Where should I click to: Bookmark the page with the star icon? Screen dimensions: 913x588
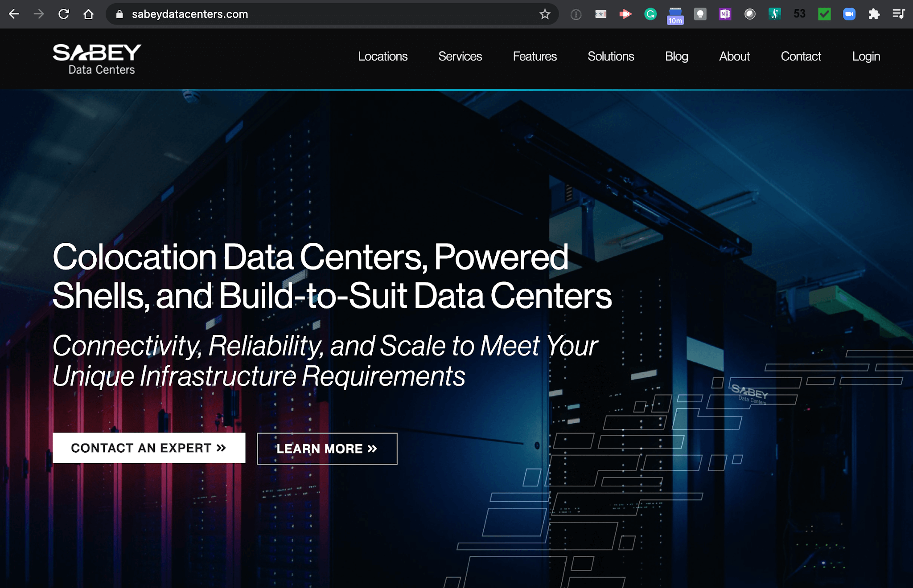[544, 14]
